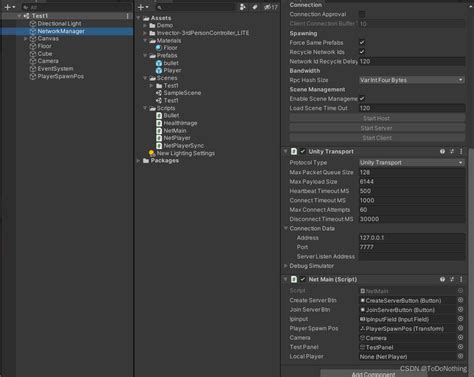The image size is (474, 377).
Task: Expand the Debug Simulator foldout
Action: (x=286, y=266)
